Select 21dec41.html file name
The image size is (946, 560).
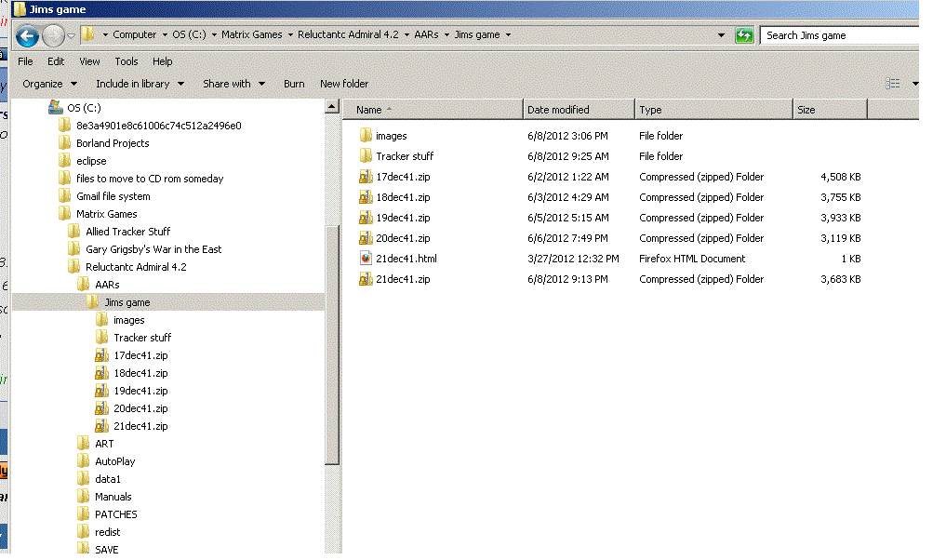[406, 259]
